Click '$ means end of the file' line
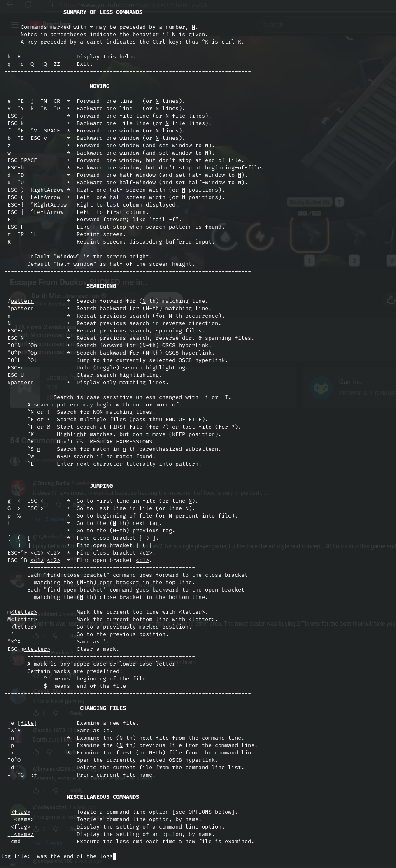Viewport: 396px width, 868px height. [85, 686]
